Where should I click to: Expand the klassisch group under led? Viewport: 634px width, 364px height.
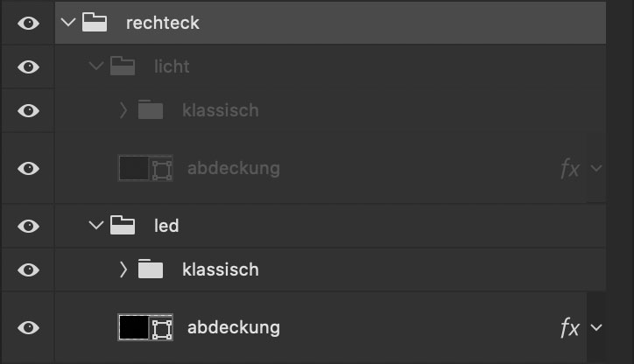coord(123,269)
